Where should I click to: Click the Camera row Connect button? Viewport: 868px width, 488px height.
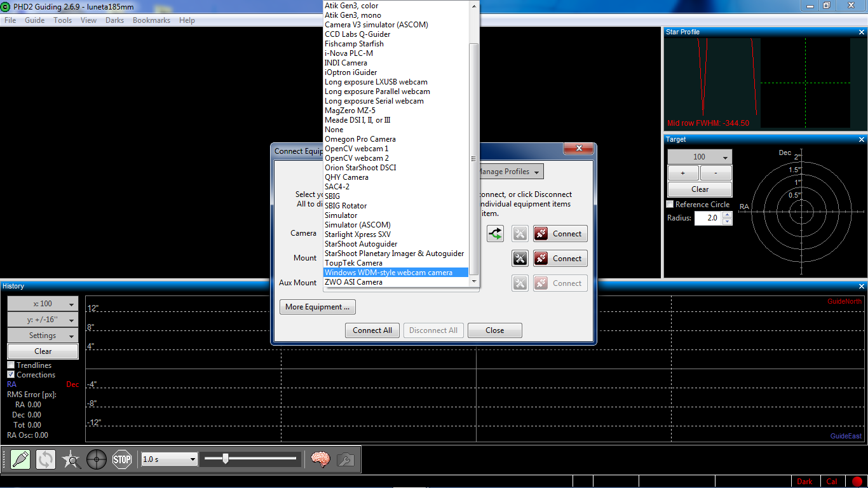[560, 234]
